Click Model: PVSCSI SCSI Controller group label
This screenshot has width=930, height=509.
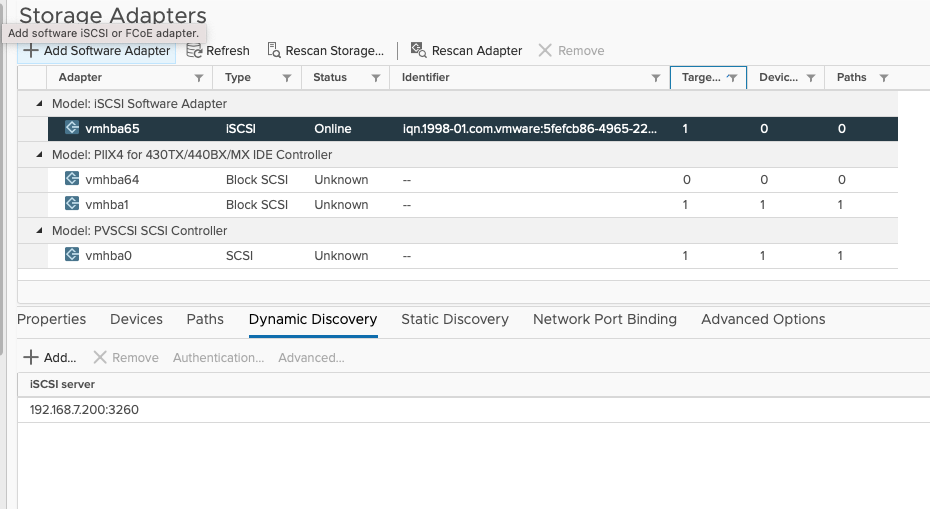click(x=139, y=231)
